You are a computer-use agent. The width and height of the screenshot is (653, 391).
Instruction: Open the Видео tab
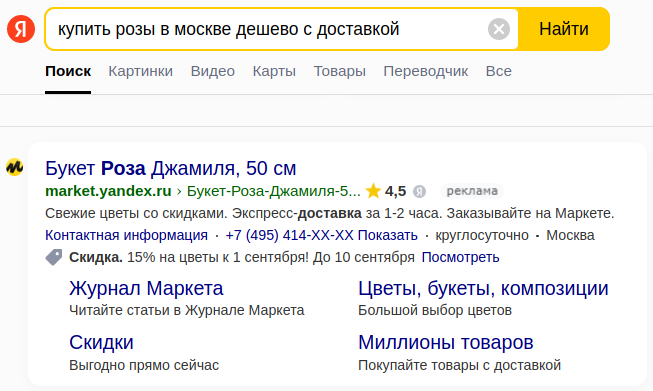coord(213,71)
